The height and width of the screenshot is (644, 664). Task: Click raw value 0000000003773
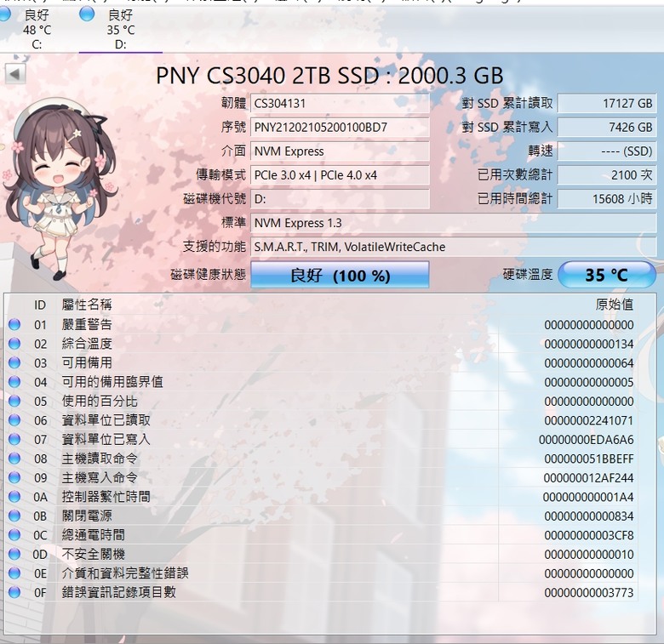tap(589, 593)
